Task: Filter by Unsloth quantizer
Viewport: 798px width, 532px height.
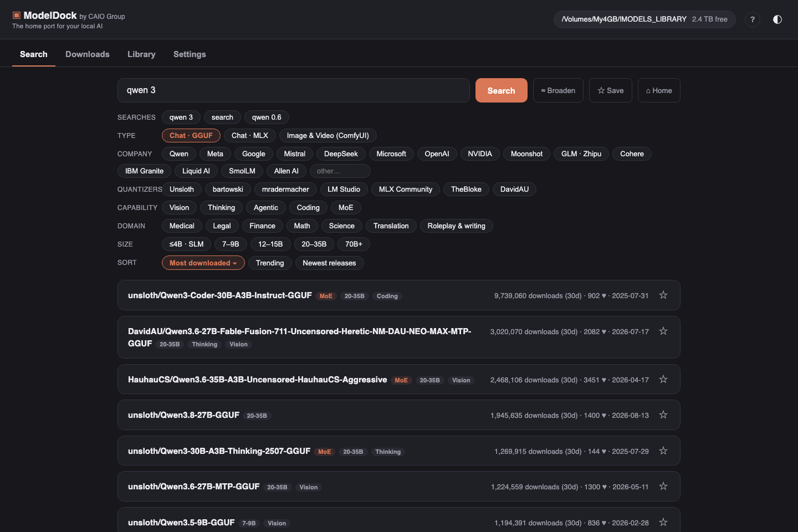Action: [x=182, y=190]
